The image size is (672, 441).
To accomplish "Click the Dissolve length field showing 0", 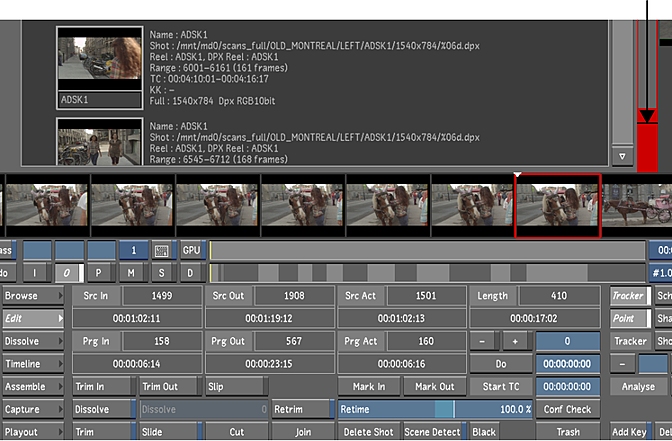I will coord(204,409).
